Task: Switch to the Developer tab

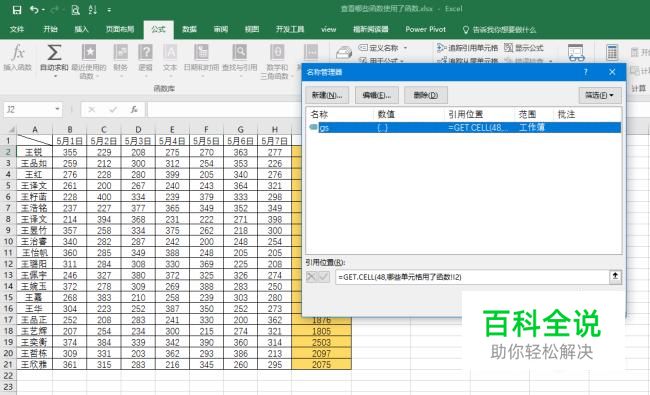Action: pyautogui.click(x=290, y=29)
